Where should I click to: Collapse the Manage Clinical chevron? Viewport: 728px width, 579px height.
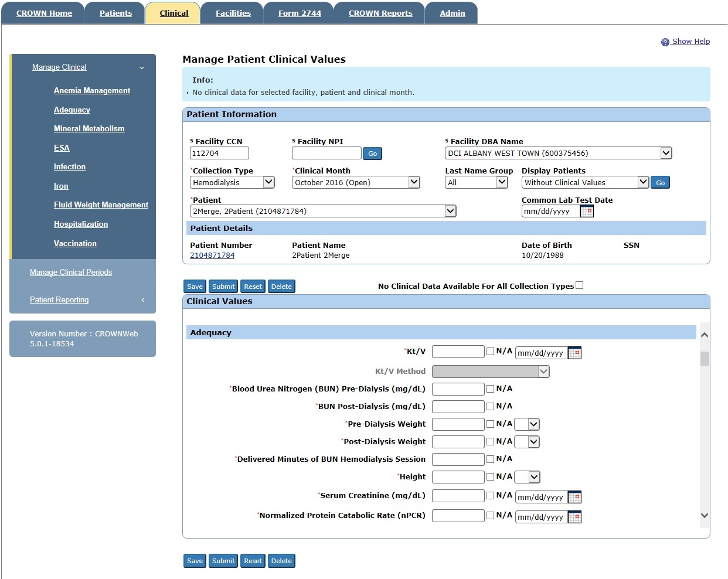[142, 68]
